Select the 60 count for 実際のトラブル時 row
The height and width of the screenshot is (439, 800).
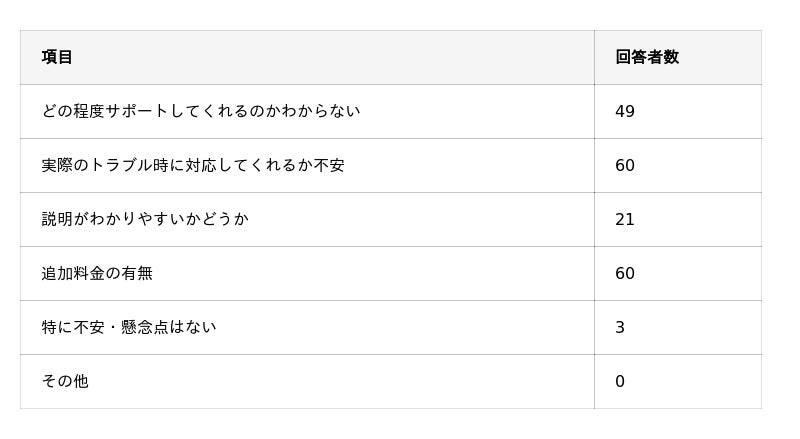(625, 165)
